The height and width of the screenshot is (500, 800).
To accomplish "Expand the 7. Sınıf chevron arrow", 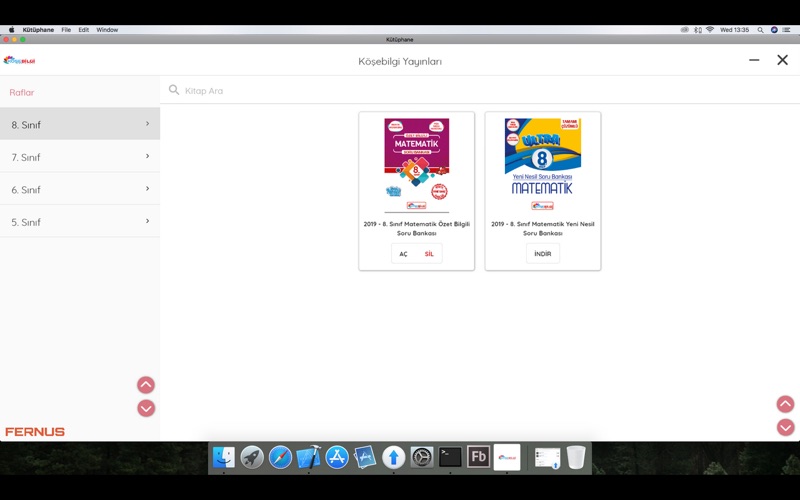I will tap(147, 156).
